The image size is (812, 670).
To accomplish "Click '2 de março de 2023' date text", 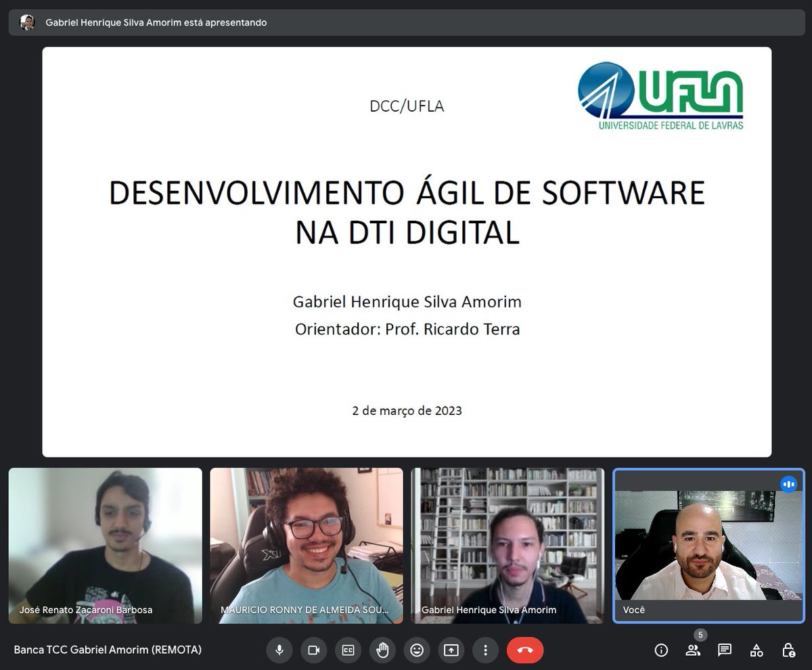I will tap(407, 411).
